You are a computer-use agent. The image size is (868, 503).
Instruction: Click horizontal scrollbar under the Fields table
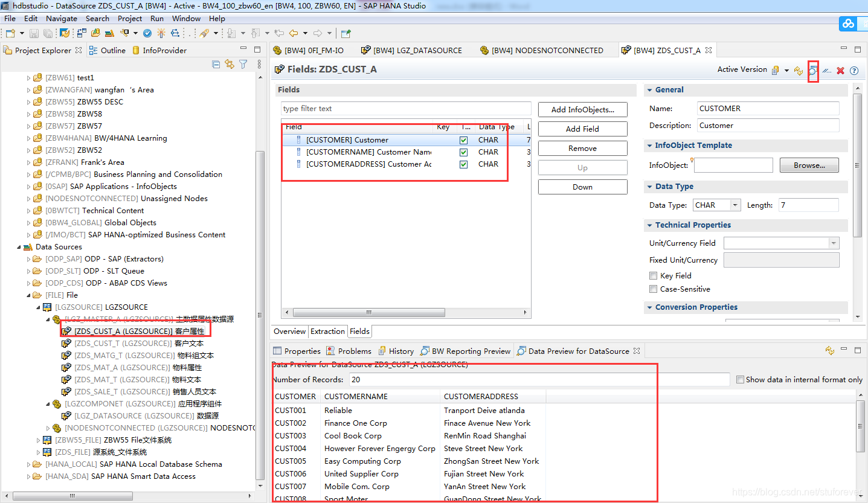click(x=368, y=312)
